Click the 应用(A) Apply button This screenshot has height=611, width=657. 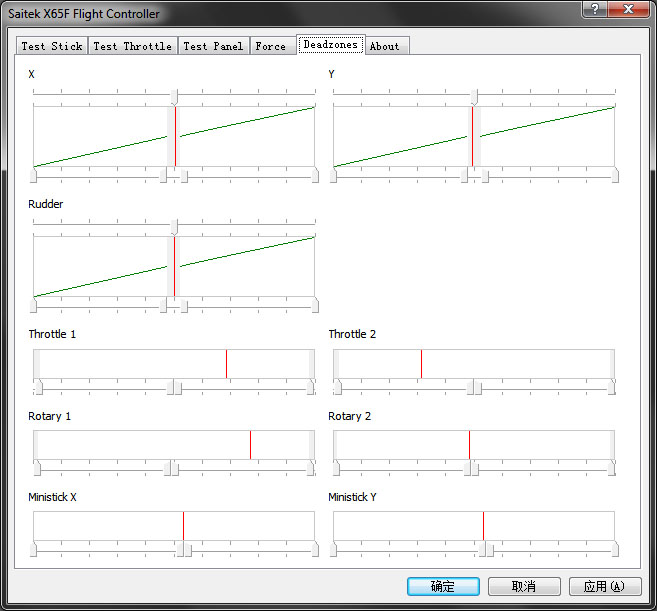coord(605,586)
